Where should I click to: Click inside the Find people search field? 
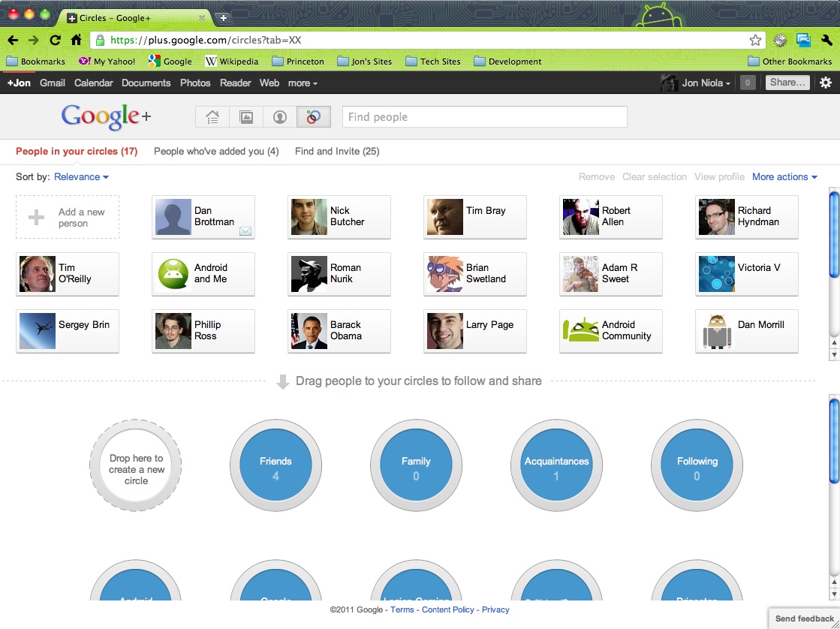[x=485, y=117]
